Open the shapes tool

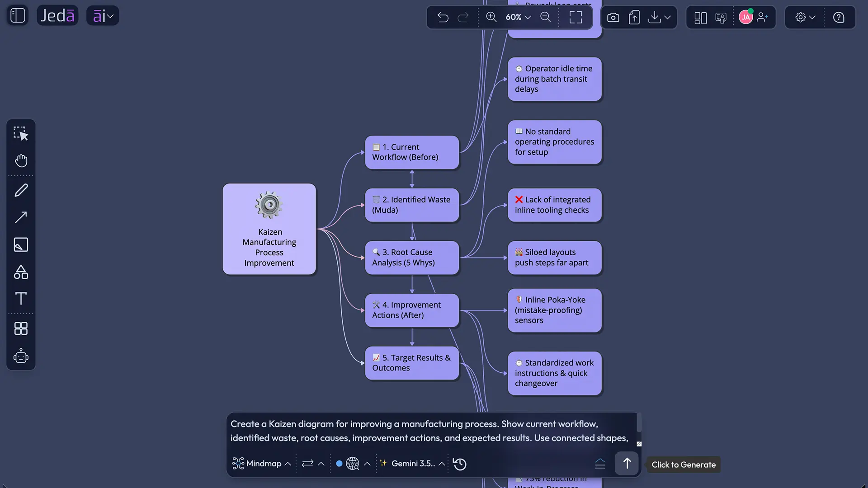point(21,272)
